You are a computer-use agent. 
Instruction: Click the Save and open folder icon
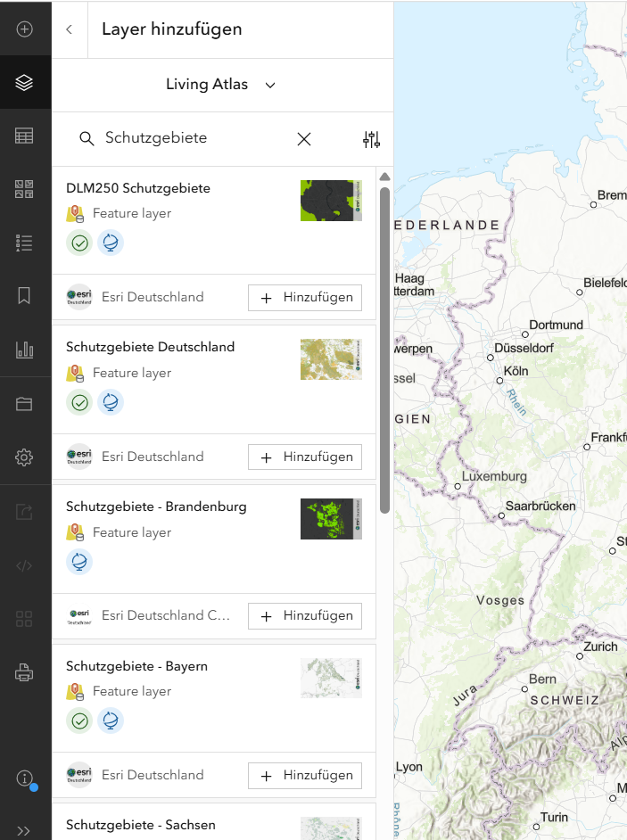[25, 403]
